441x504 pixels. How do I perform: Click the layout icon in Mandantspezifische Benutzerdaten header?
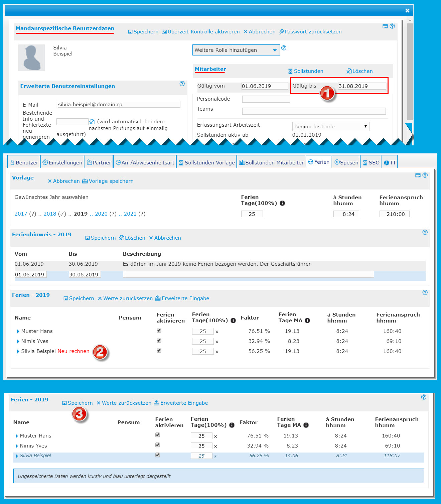pyautogui.click(x=385, y=26)
